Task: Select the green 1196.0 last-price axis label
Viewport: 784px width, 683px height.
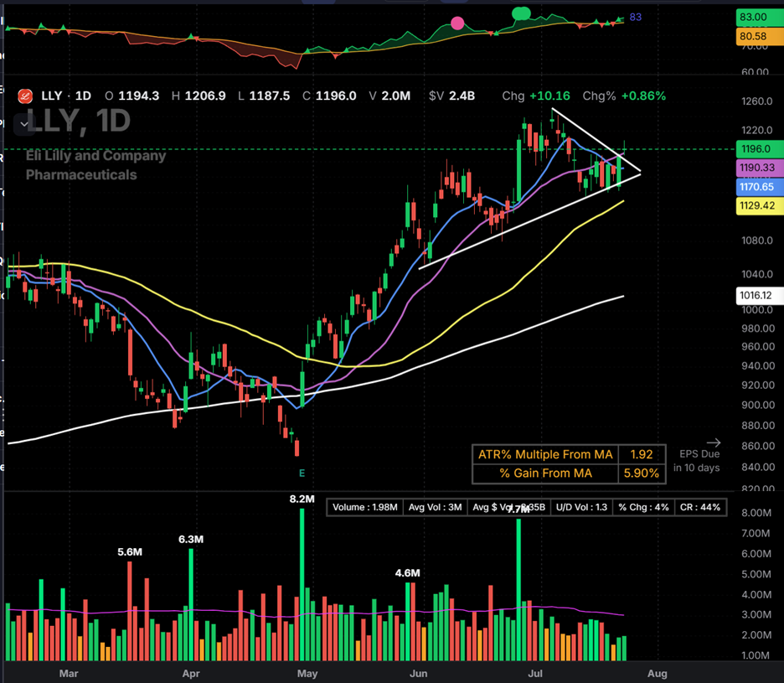Action: [760, 148]
